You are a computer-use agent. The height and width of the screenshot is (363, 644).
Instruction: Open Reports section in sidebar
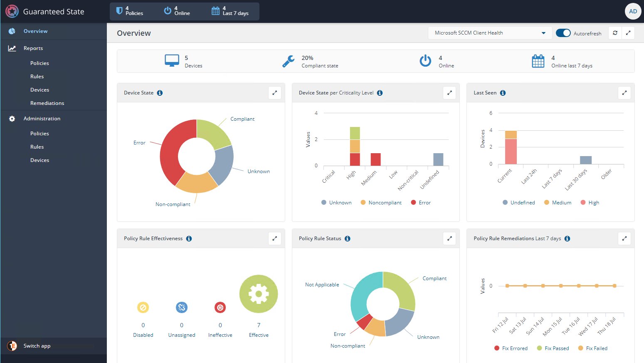click(x=33, y=48)
